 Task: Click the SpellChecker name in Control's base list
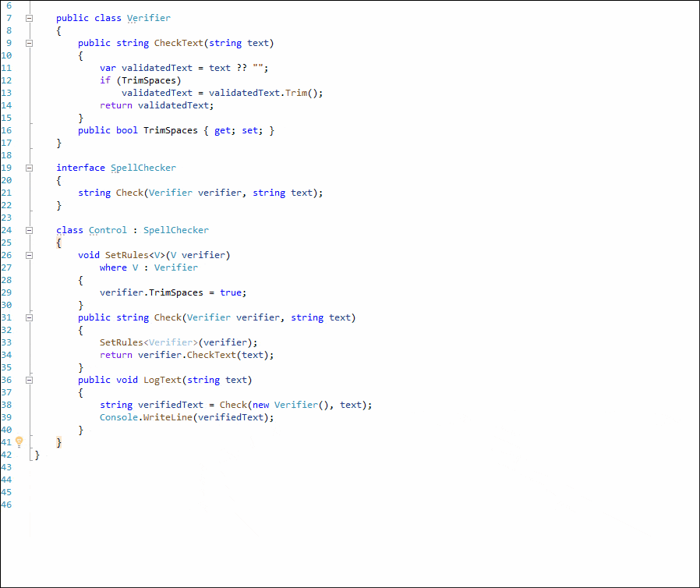[175, 229]
